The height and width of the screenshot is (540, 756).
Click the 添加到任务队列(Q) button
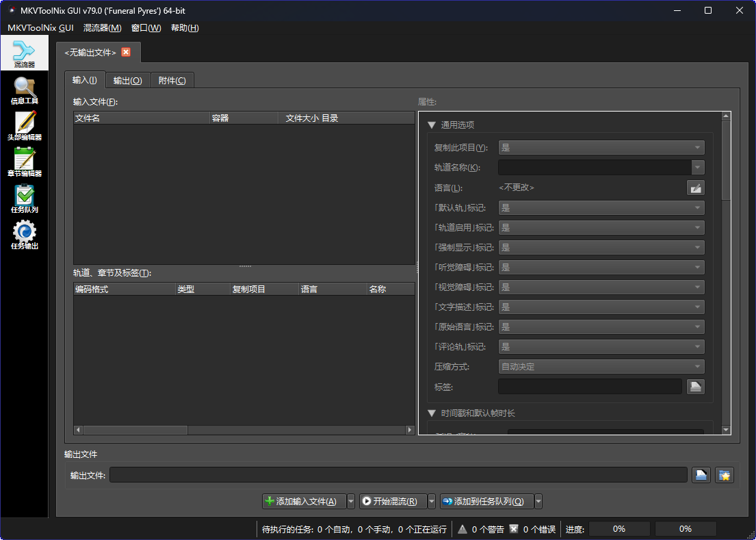pyautogui.click(x=487, y=502)
